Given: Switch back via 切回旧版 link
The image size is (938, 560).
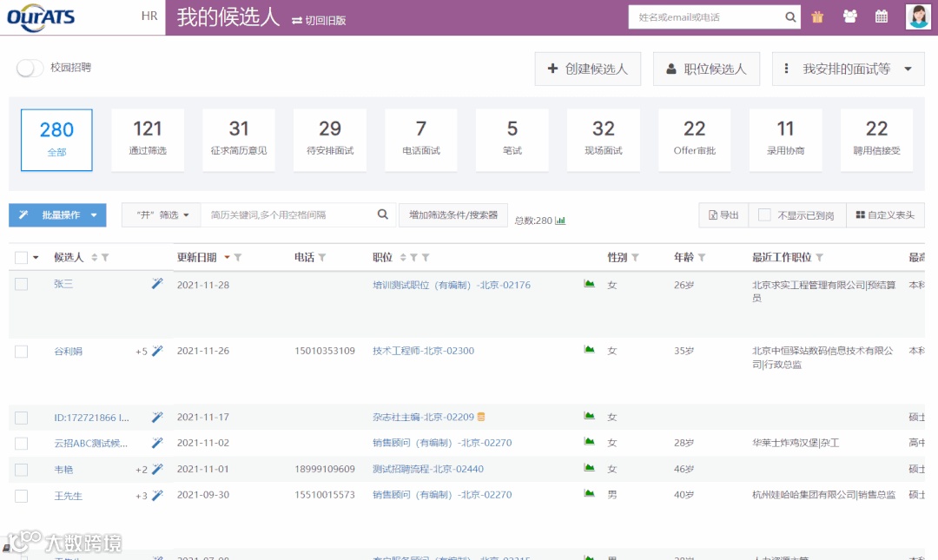Looking at the screenshot, I should [x=319, y=20].
